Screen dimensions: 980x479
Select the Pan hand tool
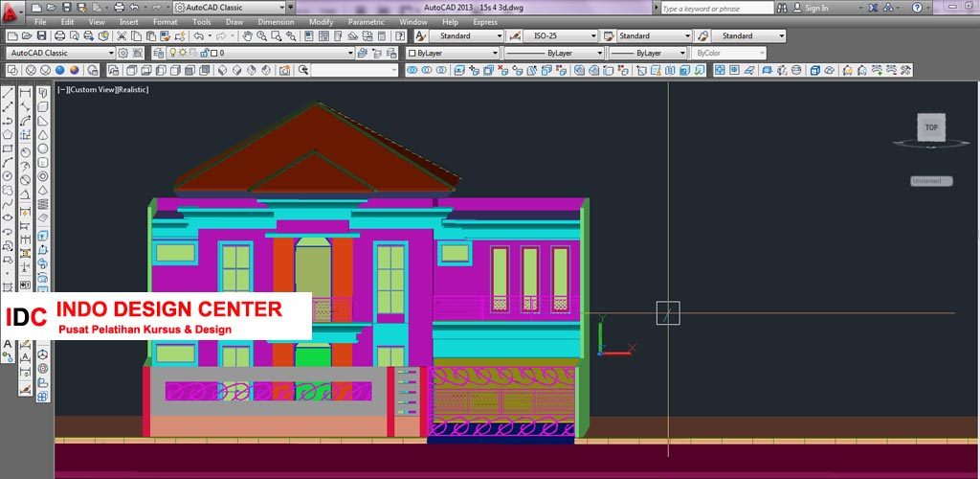(x=248, y=36)
